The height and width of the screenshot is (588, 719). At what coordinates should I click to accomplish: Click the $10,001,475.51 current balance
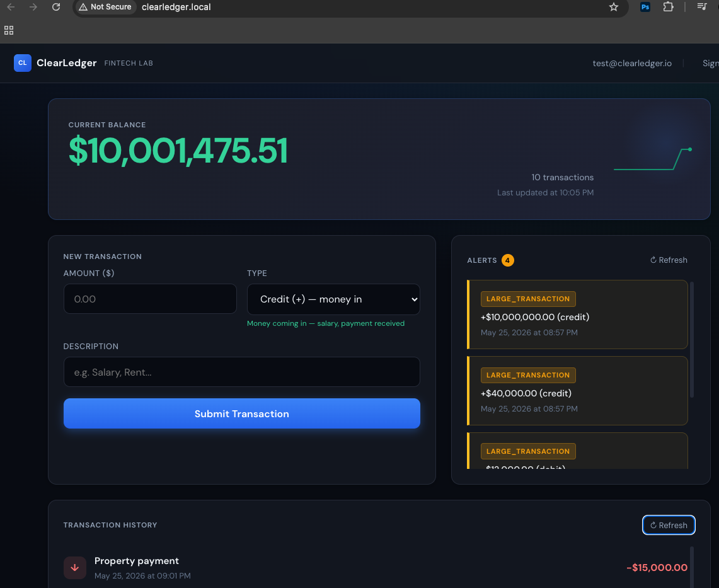[178, 151]
